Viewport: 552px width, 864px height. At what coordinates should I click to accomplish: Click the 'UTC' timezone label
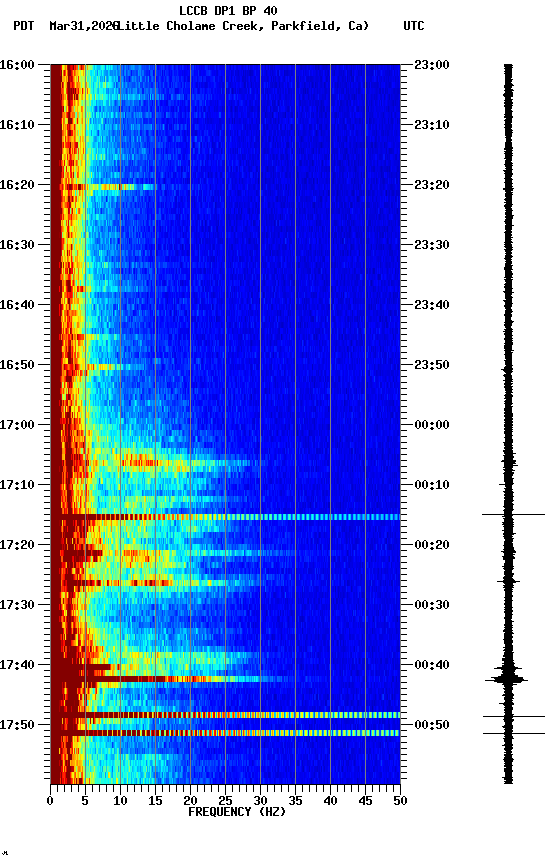[x=414, y=26]
